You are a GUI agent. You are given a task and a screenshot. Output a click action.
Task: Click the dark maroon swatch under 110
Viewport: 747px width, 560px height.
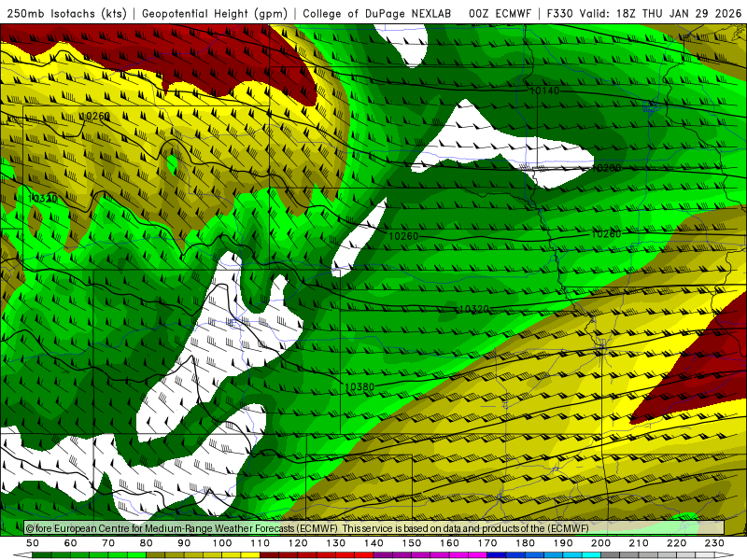(270, 555)
